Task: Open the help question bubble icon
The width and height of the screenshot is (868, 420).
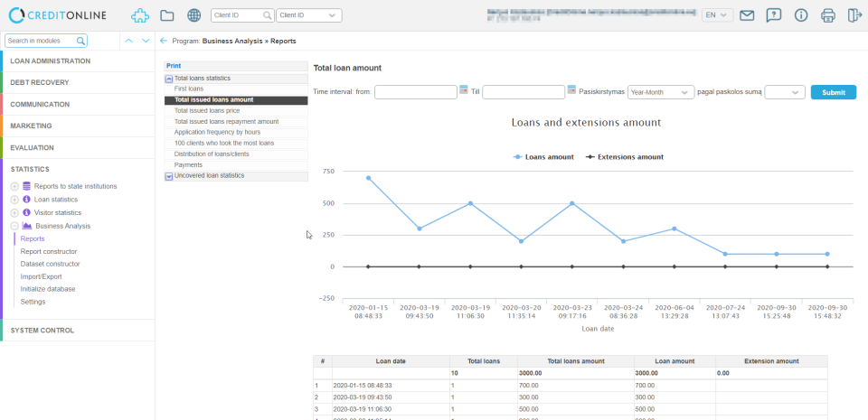Action: pyautogui.click(x=773, y=15)
